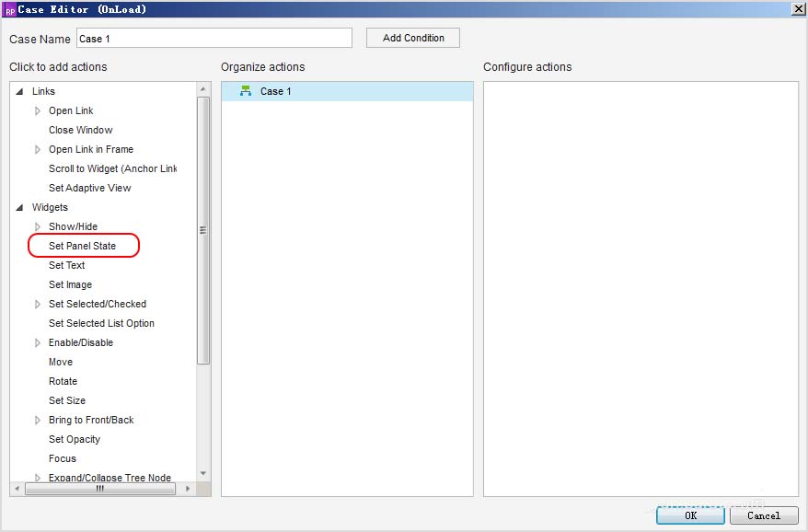
Task: Close the Case Editor dialog
Action: (x=798, y=9)
